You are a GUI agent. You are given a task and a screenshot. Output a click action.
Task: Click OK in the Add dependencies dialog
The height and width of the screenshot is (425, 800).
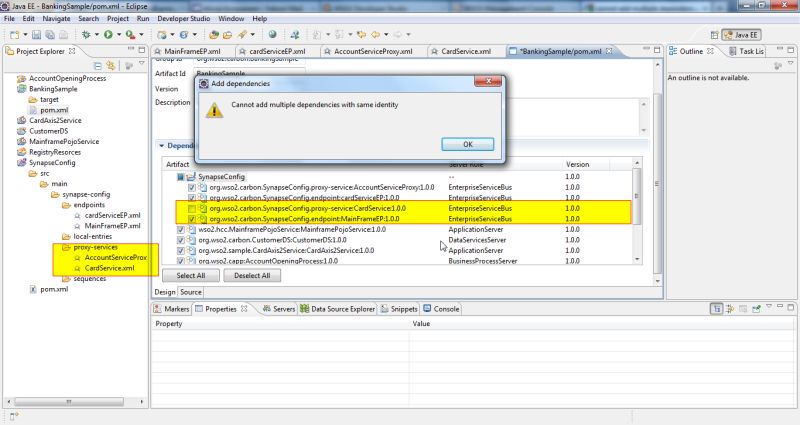point(467,144)
